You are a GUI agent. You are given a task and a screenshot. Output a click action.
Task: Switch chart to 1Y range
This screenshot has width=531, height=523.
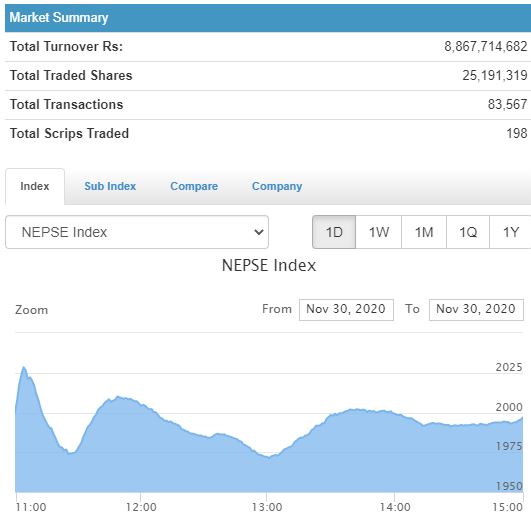coord(510,232)
